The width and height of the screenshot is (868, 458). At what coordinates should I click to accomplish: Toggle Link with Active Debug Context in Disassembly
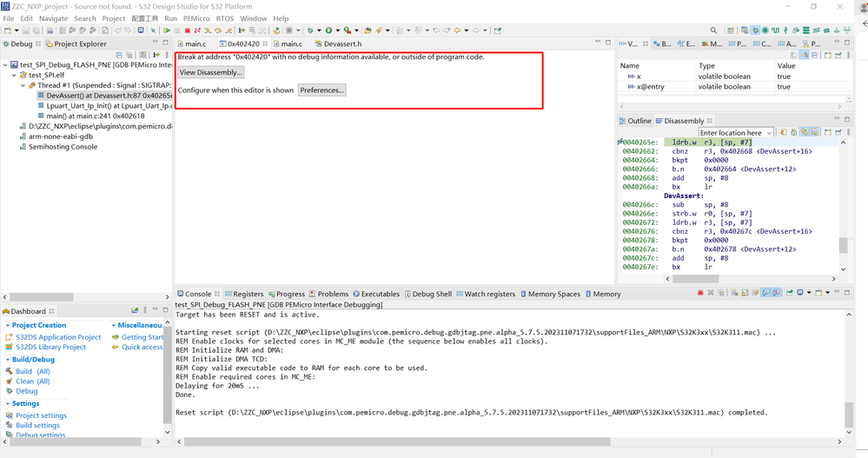click(x=805, y=132)
